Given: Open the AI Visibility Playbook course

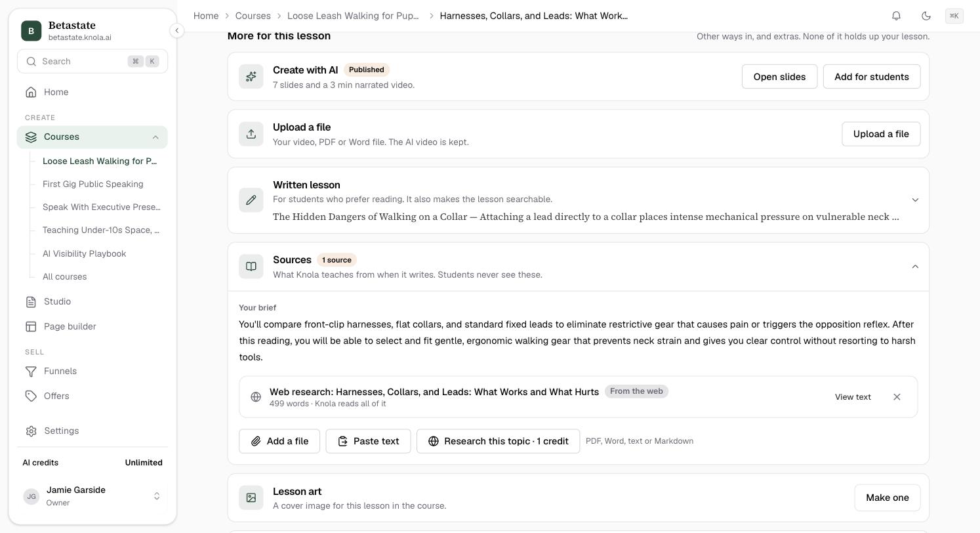Looking at the screenshot, I should click(85, 253).
